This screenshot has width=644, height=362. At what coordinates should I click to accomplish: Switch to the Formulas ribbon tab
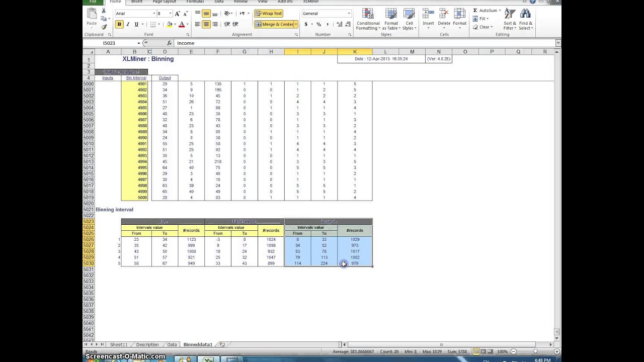pos(195,2)
